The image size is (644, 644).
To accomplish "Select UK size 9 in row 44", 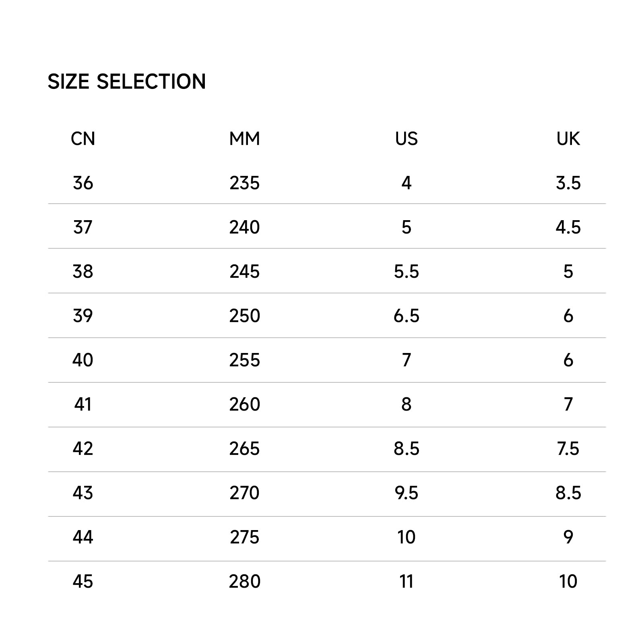I will coord(568,537).
